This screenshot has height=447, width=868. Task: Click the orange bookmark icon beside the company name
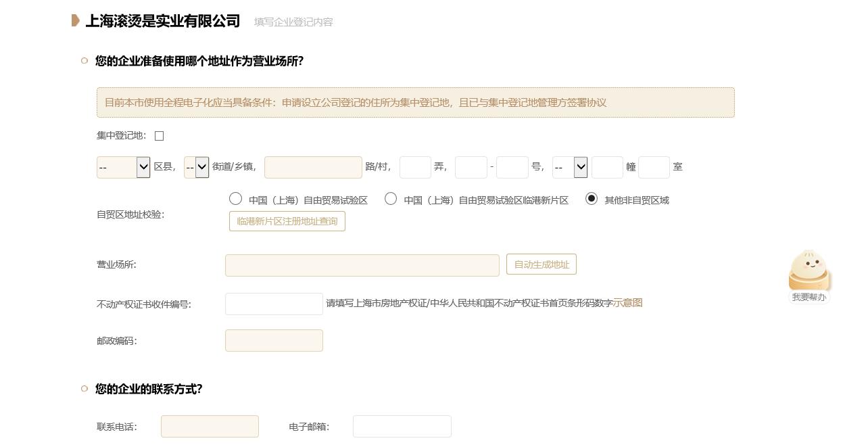coord(75,20)
